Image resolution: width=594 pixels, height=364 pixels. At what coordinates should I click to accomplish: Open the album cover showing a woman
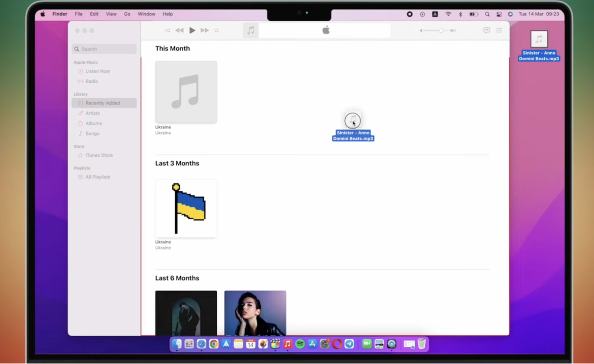255,313
